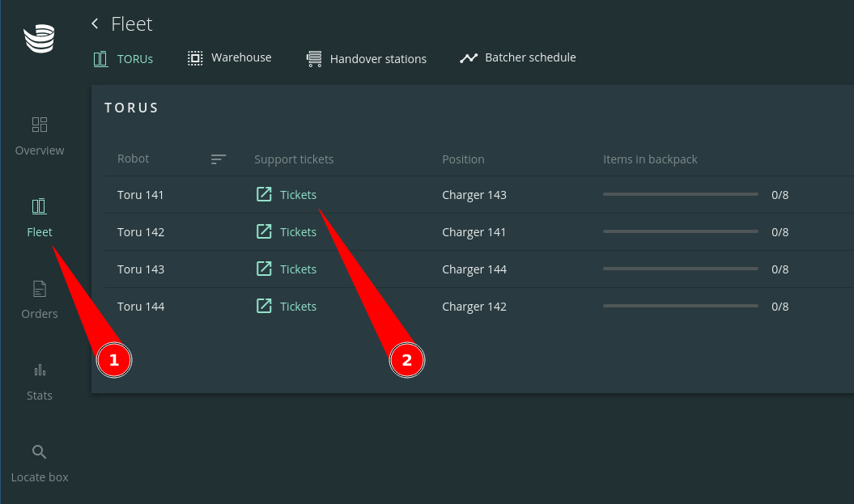Click the backpack progress bar for Toru 141

pyautogui.click(x=680, y=195)
